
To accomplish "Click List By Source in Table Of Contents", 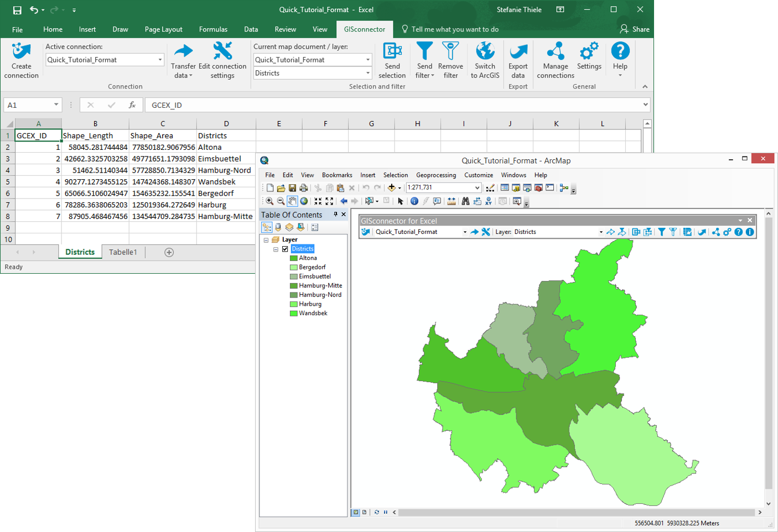I will (x=278, y=227).
